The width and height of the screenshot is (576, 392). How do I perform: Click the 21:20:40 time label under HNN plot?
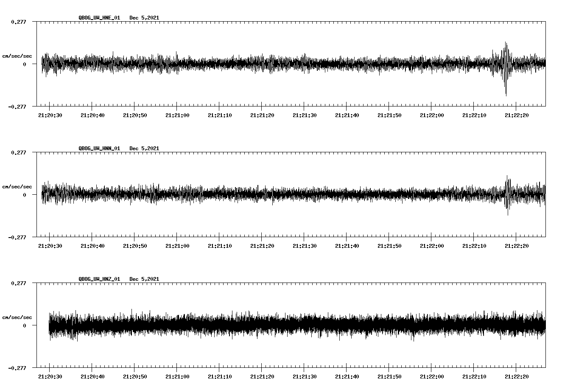coord(92,246)
